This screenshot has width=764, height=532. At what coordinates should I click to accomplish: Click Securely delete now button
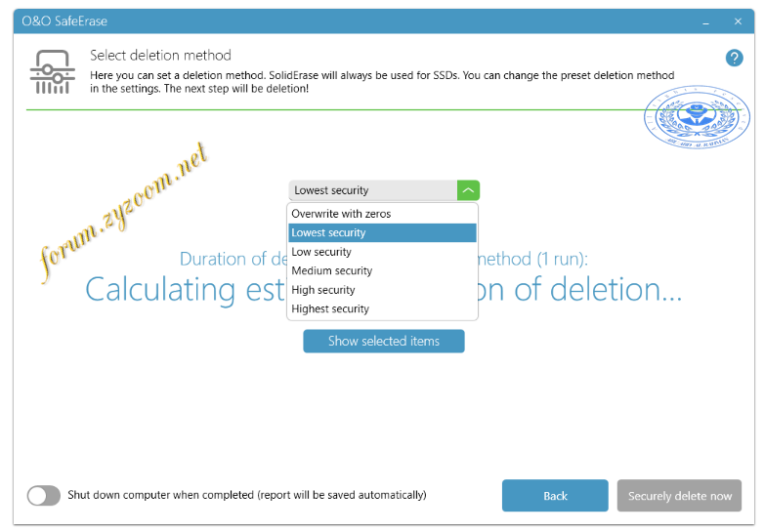679,496
